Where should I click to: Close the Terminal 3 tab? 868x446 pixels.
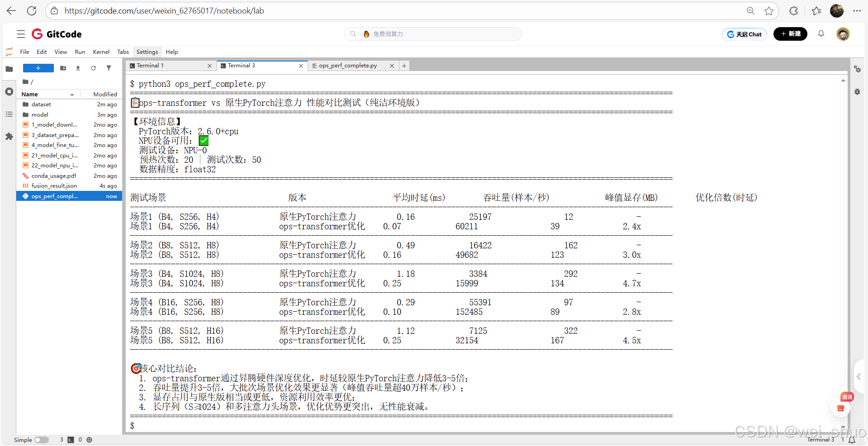(x=301, y=66)
